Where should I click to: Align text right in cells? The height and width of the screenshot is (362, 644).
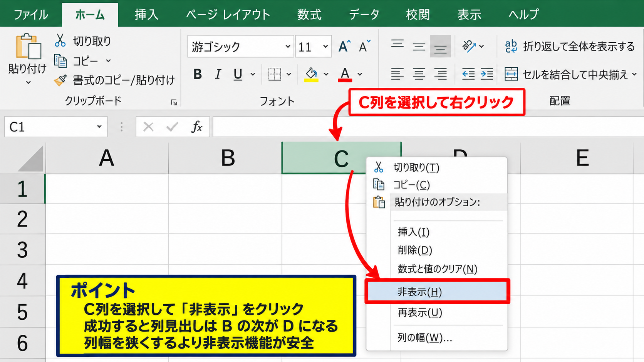[440, 74]
